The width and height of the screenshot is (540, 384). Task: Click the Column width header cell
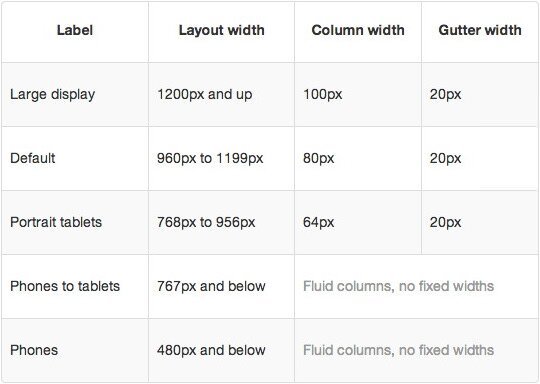pyautogui.click(x=358, y=30)
